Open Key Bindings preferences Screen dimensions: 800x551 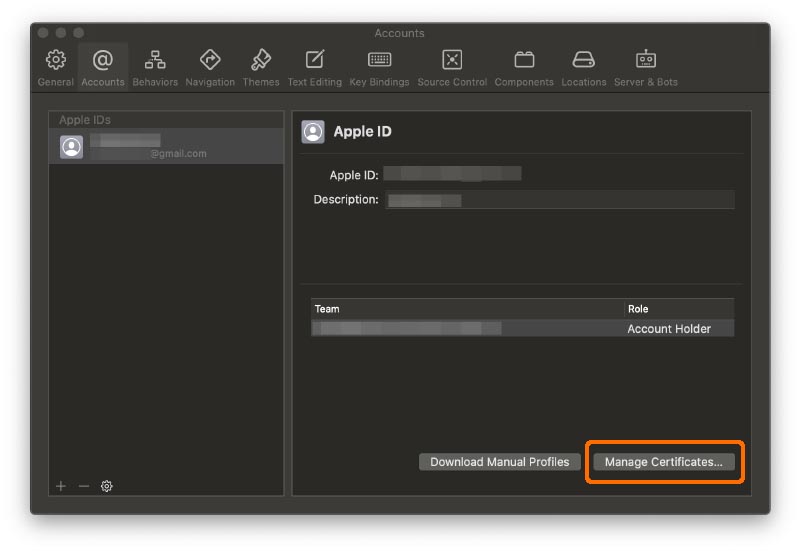(x=379, y=68)
